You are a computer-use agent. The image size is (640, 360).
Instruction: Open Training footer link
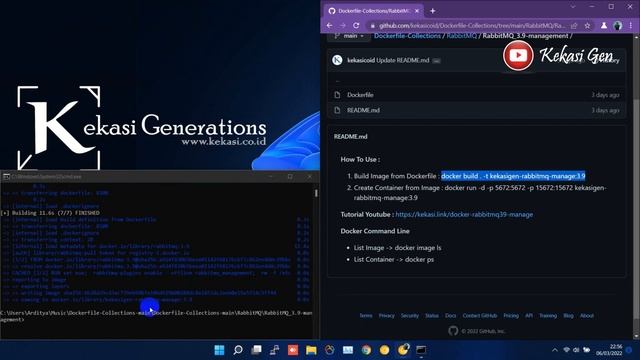(548, 316)
